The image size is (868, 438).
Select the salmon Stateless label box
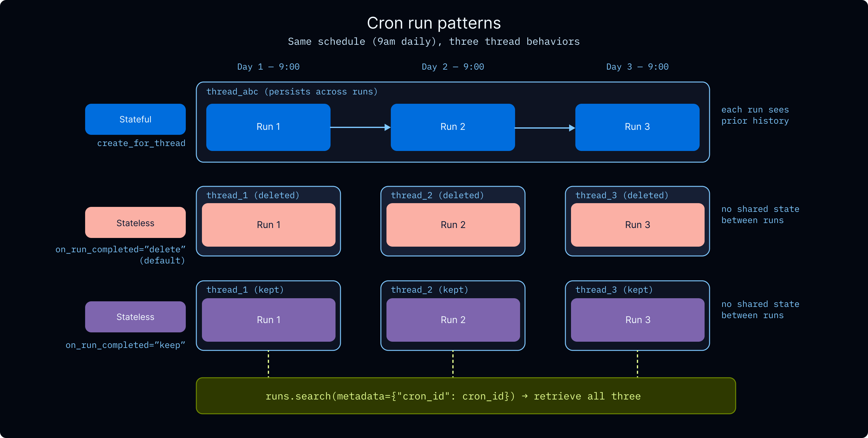point(135,223)
